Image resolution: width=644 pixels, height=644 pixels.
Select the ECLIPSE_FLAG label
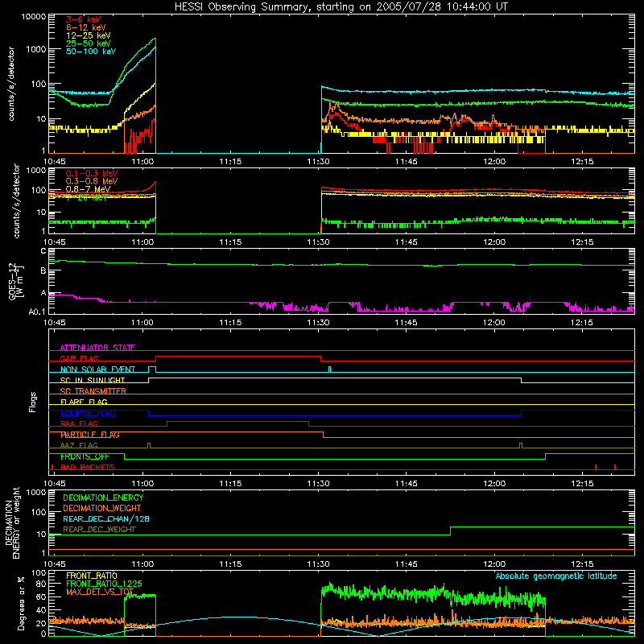(x=88, y=413)
